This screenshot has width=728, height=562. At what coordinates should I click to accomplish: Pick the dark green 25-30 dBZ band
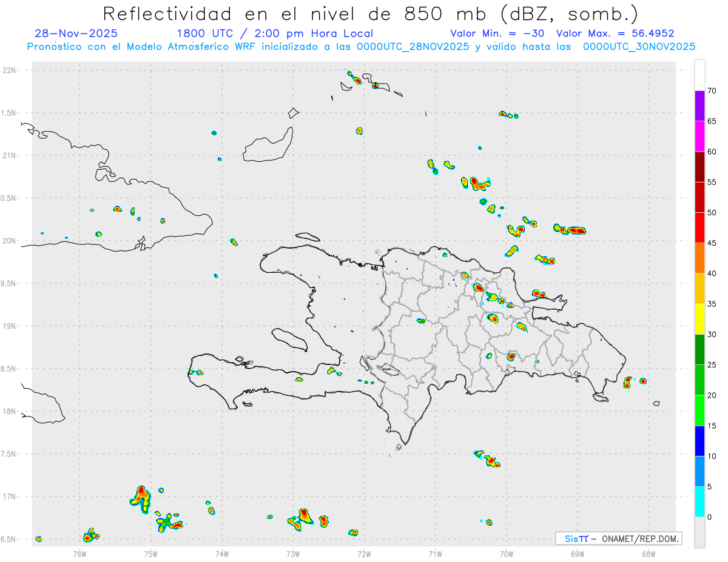pyautogui.click(x=699, y=350)
